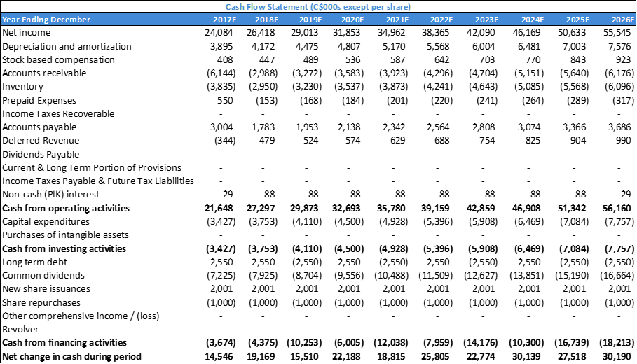Click the Cash from operating activities label

(x=66, y=208)
